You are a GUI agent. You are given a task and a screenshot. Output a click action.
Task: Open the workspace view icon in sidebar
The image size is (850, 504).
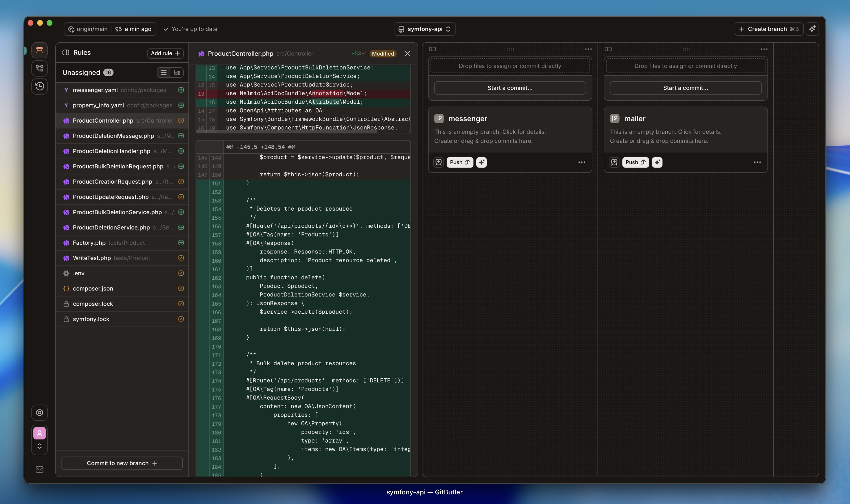click(39, 50)
